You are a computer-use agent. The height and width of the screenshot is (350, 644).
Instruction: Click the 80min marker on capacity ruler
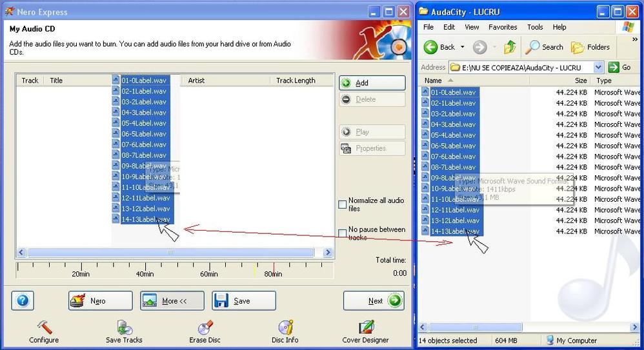[x=274, y=274]
